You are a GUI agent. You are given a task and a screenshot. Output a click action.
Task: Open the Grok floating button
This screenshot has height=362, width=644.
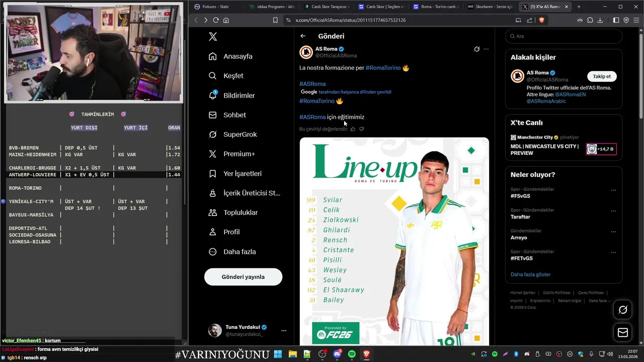pos(623,310)
